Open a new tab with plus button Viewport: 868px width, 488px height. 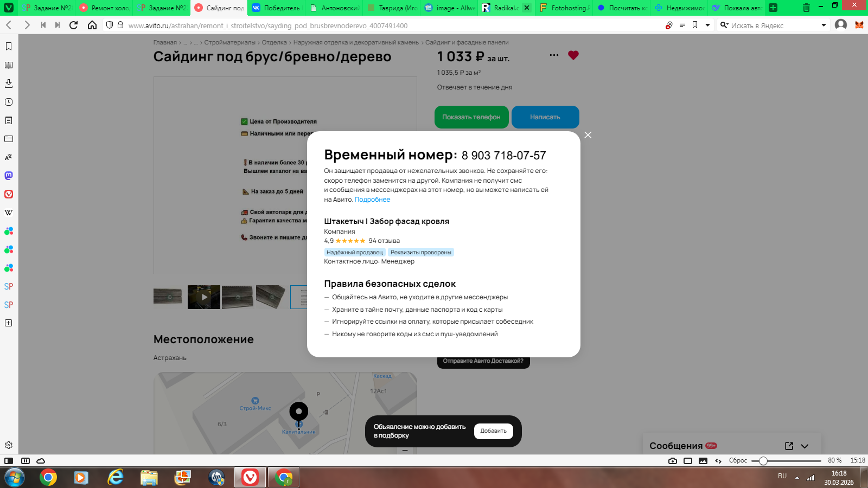tap(773, 8)
